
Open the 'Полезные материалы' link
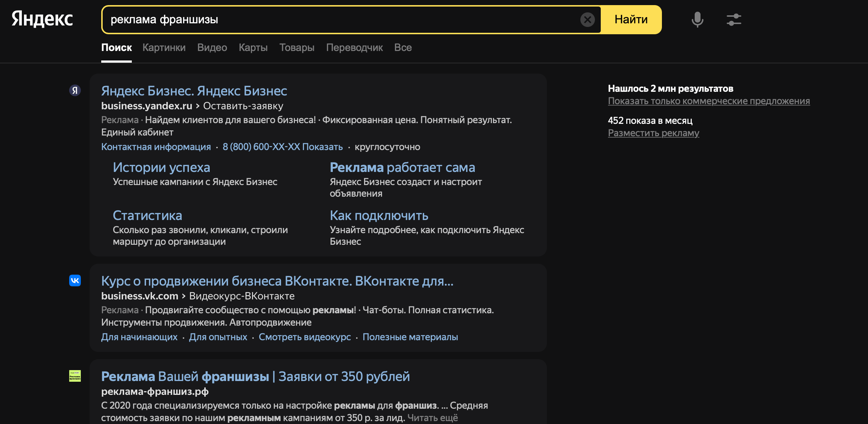coord(410,337)
